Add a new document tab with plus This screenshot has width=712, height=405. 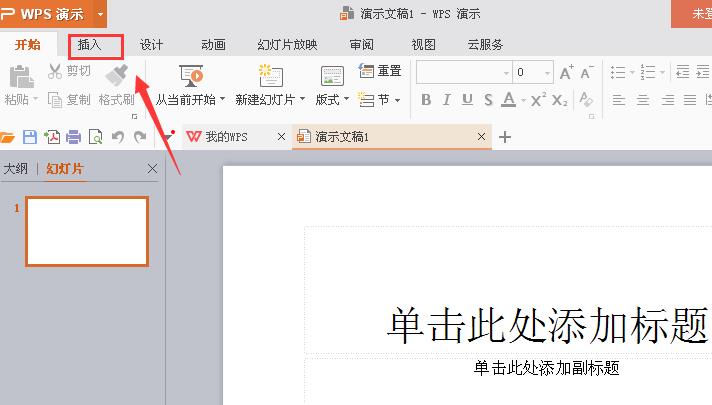click(505, 137)
